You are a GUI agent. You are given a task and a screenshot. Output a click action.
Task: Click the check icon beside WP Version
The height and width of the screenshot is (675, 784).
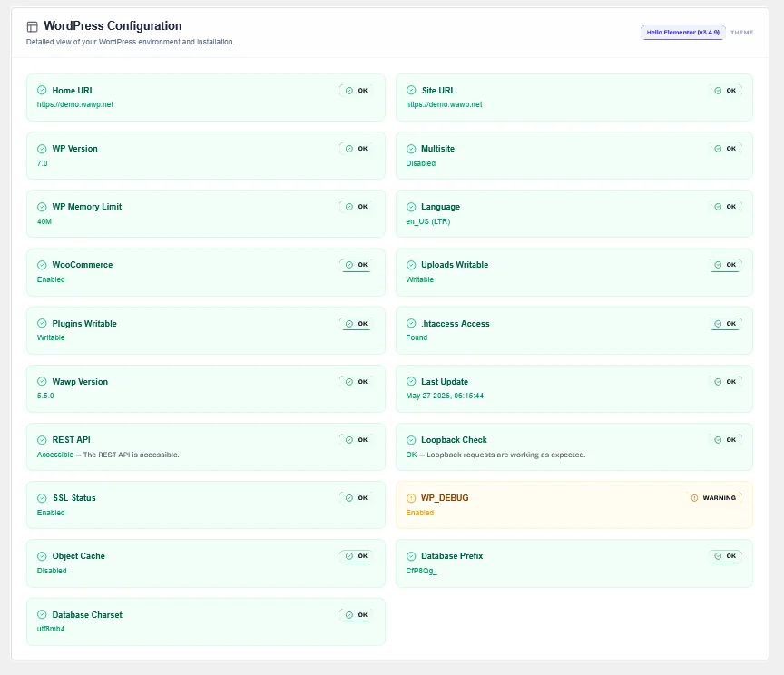point(42,149)
